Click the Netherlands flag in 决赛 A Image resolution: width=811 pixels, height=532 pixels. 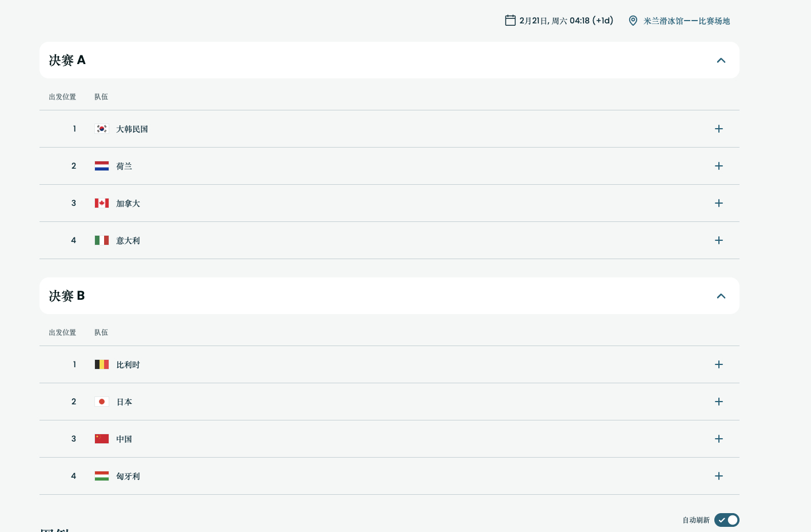point(102,166)
